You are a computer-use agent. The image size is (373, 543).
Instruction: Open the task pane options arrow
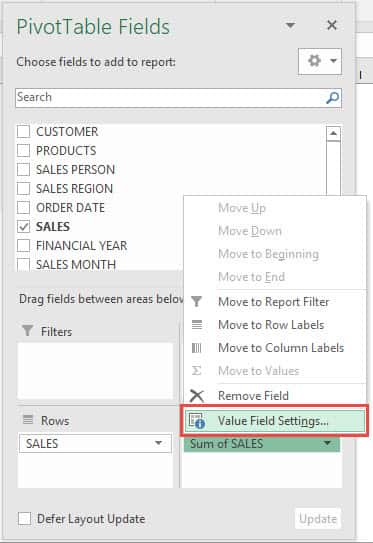pyautogui.click(x=290, y=25)
